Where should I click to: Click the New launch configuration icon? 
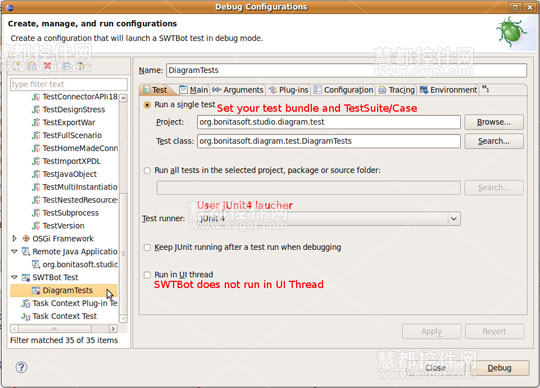pos(17,66)
